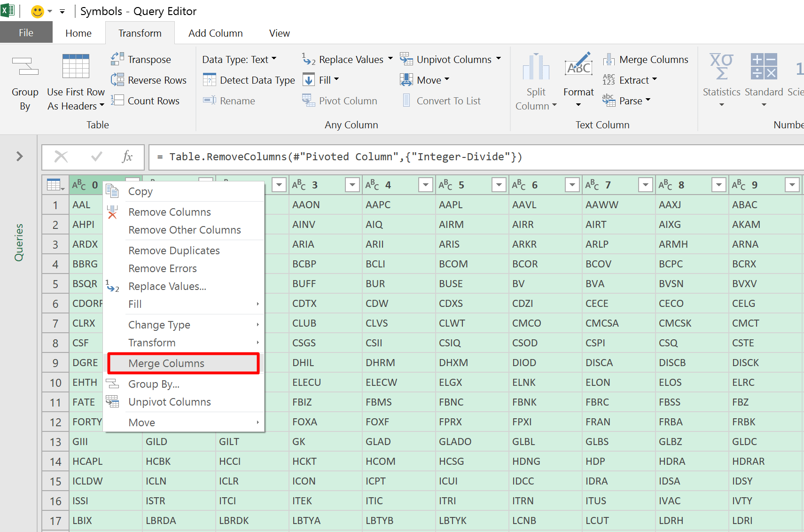Click the Count Rows icon
Viewport: 804px width, 532px height.
(117, 101)
